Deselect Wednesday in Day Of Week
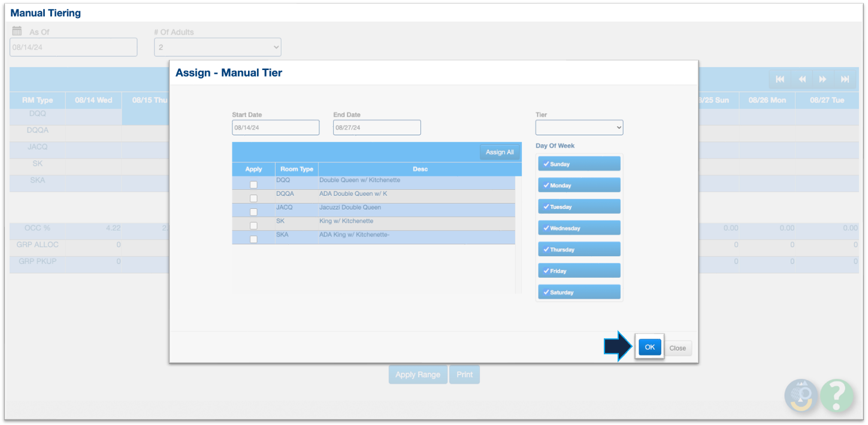This screenshot has width=868, height=425. click(579, 228)
